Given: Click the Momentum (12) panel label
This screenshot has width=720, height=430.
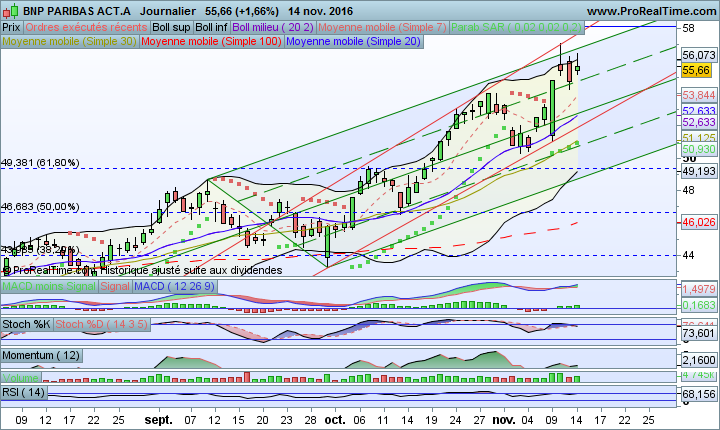Looking at the screenshot, I should click(x=41, y=356).
